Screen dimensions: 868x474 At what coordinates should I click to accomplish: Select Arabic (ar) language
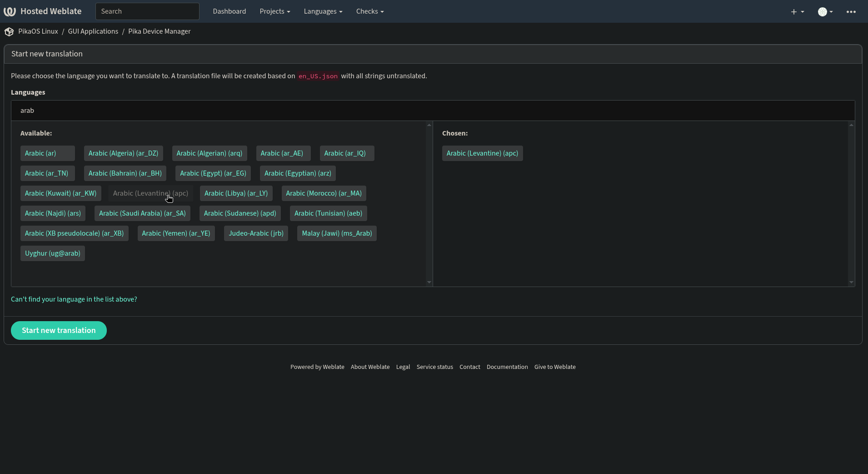pyautogui.click(x=48, y=153)
